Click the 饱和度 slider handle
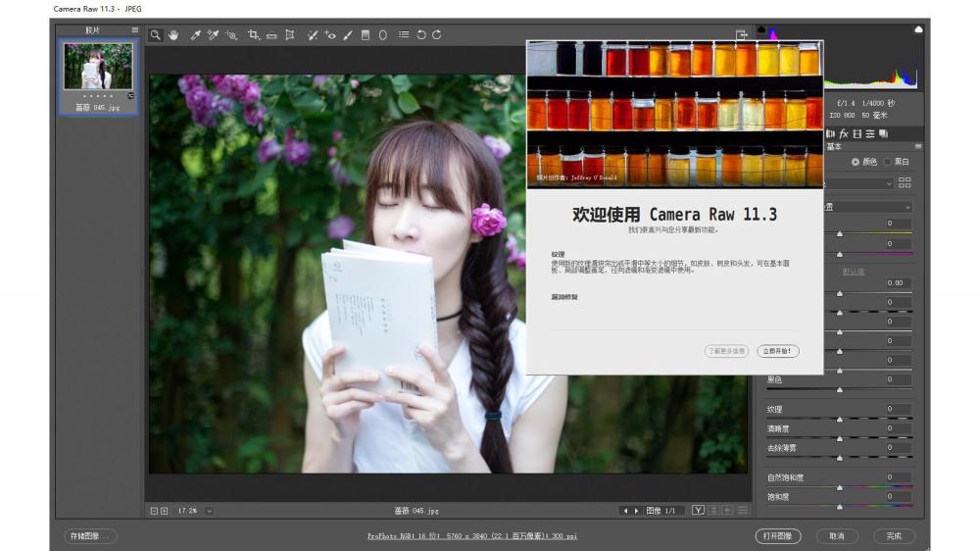980x551 pixels. coord(840,507)
